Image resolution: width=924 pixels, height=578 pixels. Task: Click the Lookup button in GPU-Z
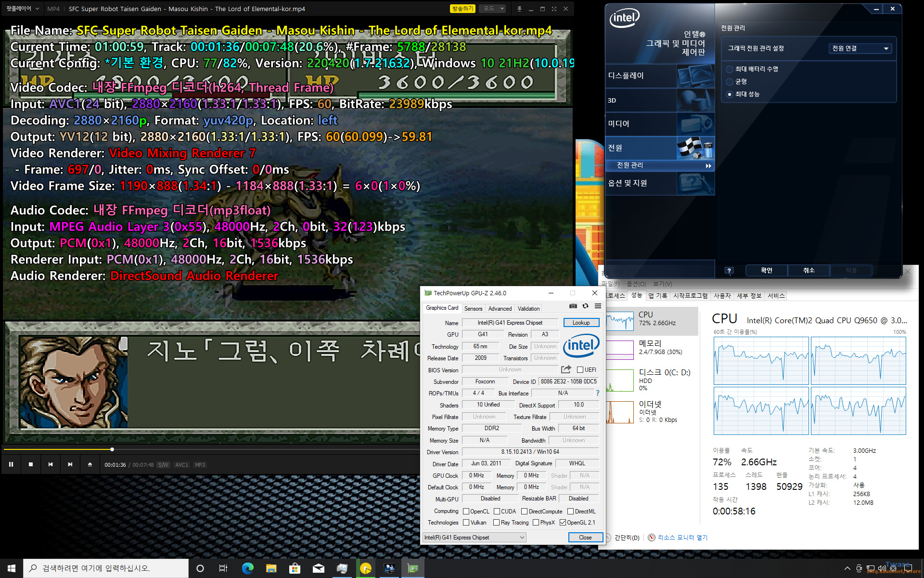click(x=581, y=323)
